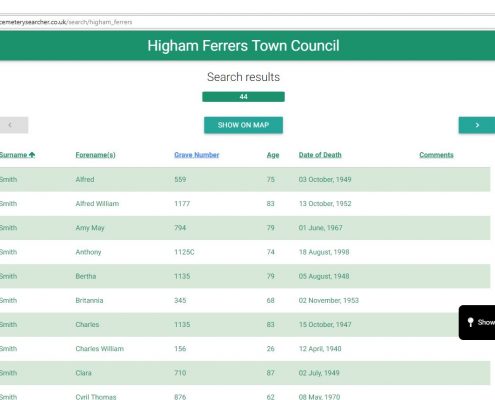495x400 pixels.
Task: Sort results by Age column
Action: [x=273, y=155]
